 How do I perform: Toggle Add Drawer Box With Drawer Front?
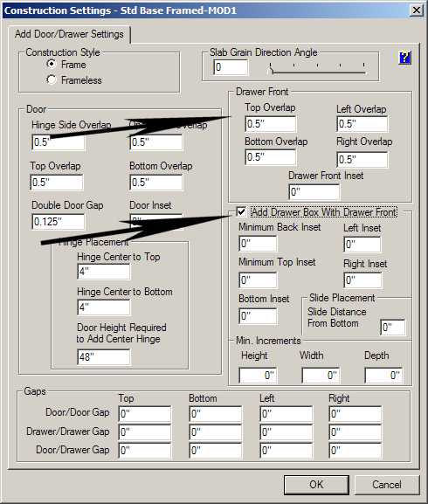click(241, 212)
